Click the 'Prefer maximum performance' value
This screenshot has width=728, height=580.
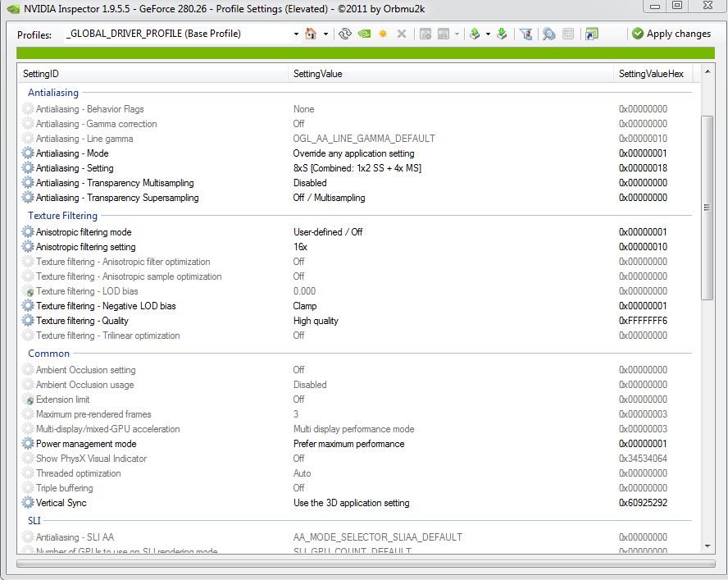(x=348, y=444)
